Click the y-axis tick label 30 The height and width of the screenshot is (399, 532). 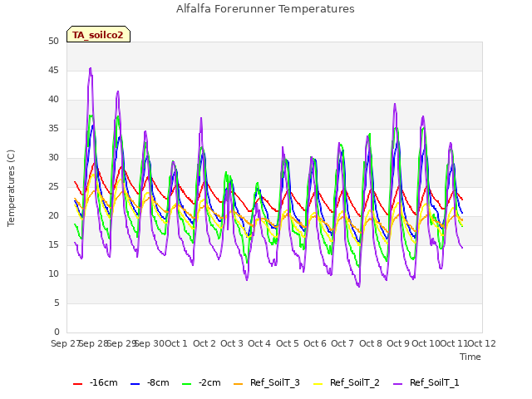[53, 158]
